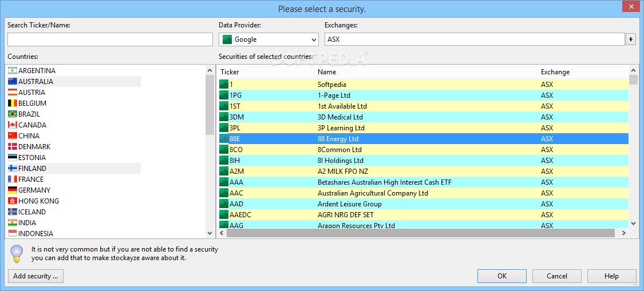
Task: Click chart icon beside ticker 1PG
Action: click(223, 95)
